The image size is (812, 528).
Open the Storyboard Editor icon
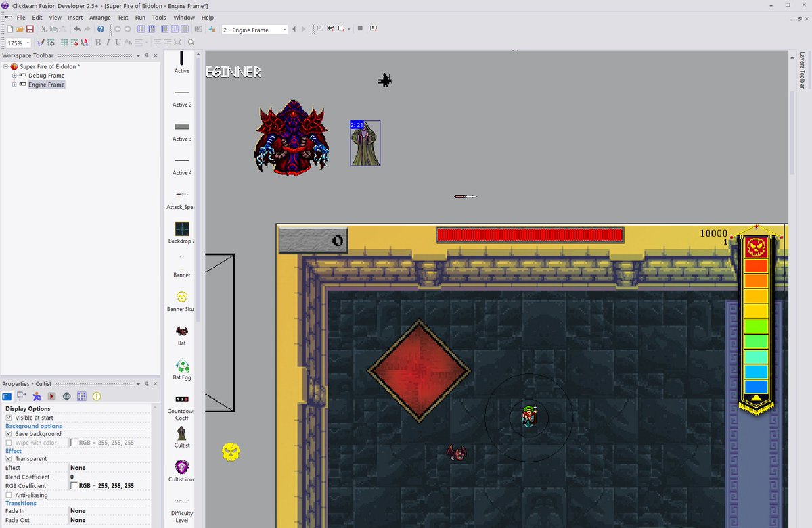(141, 29)
